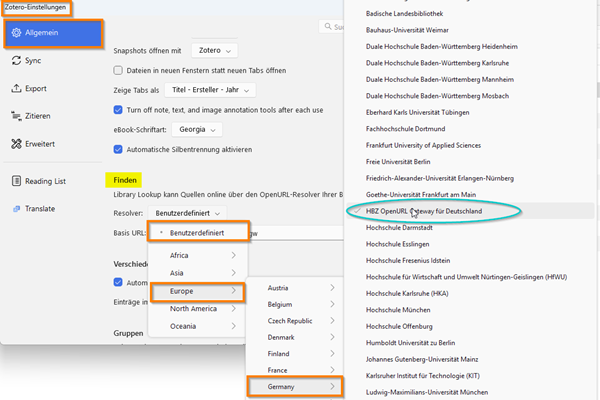Click the Export upload icon
The width and height of the screenshot is (600, 400).
click(16, 88)
